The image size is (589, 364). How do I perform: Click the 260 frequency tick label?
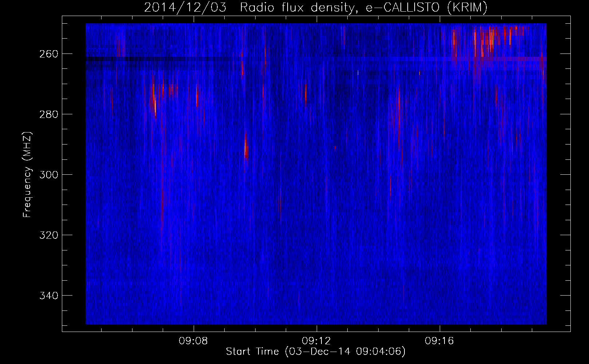click(48, 54)
